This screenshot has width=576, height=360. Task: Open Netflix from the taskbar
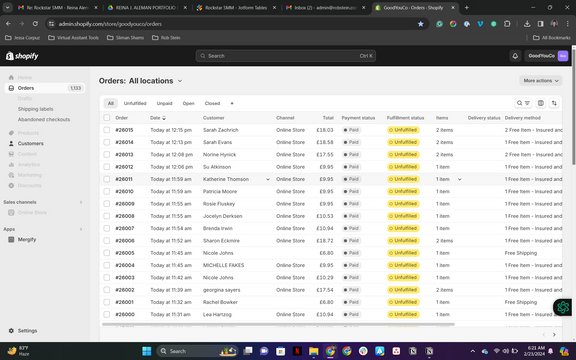pyautogui.click(x=297, y=351)
